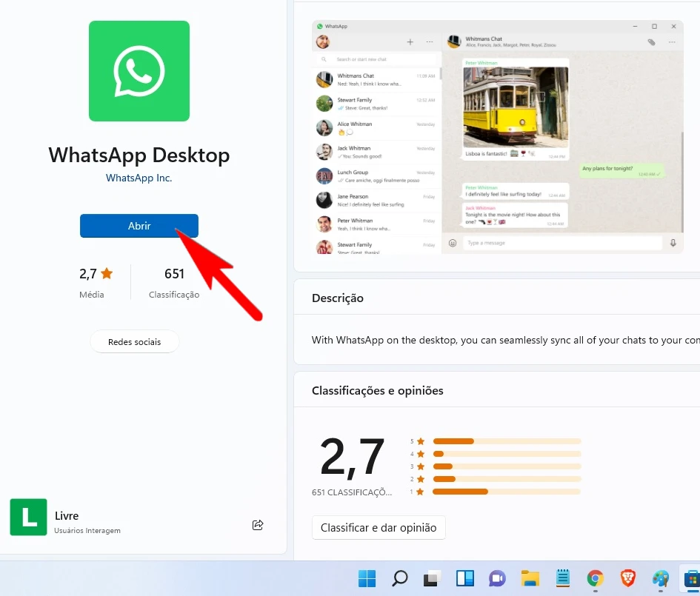Open the WhatsApp app screenshot preview
This screenshot has width=700, height=596.
pyautogui.click(x=497, y=137)
